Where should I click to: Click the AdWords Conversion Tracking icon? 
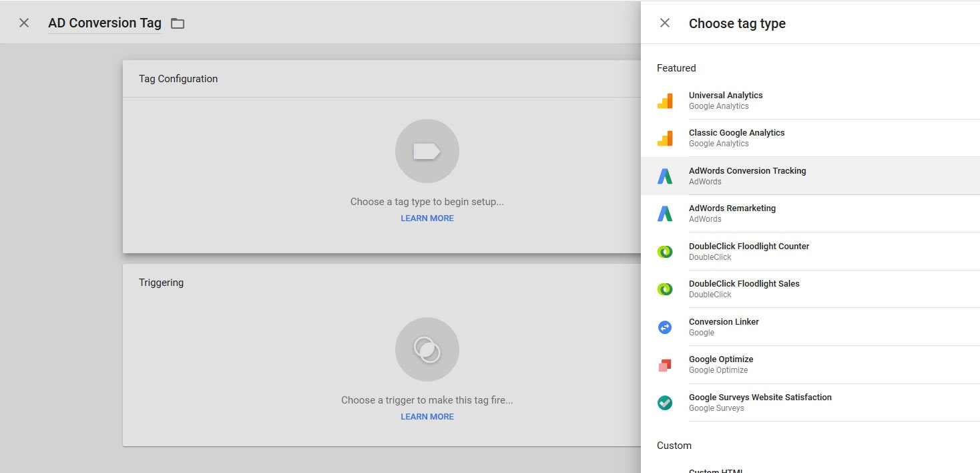click(665, 176)
